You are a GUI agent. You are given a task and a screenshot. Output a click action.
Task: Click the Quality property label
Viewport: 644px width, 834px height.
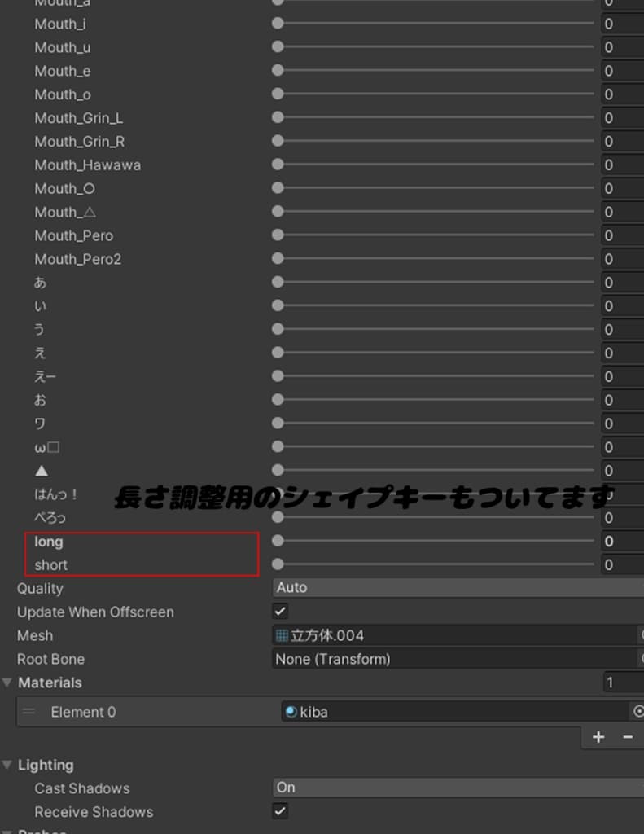pos(40,588)
